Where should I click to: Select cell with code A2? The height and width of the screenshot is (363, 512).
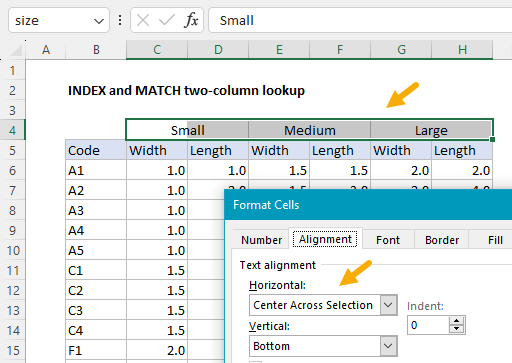point(96,190)
